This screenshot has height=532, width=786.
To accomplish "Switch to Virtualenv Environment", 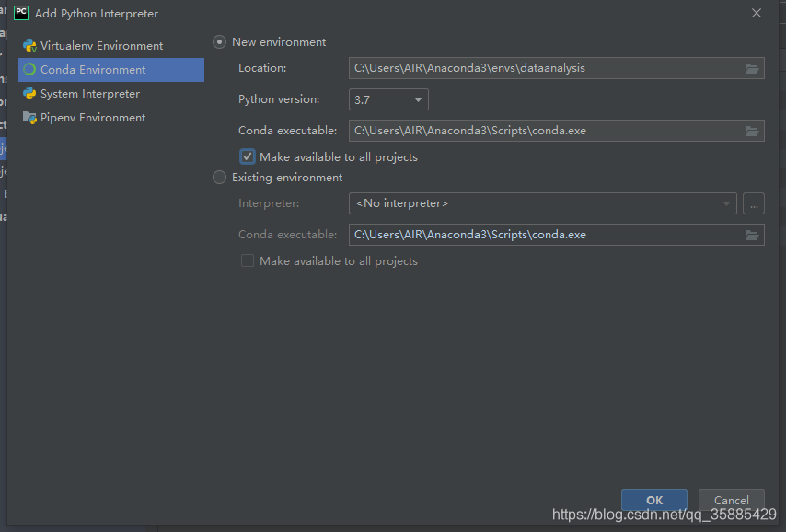I will [111, 46].
